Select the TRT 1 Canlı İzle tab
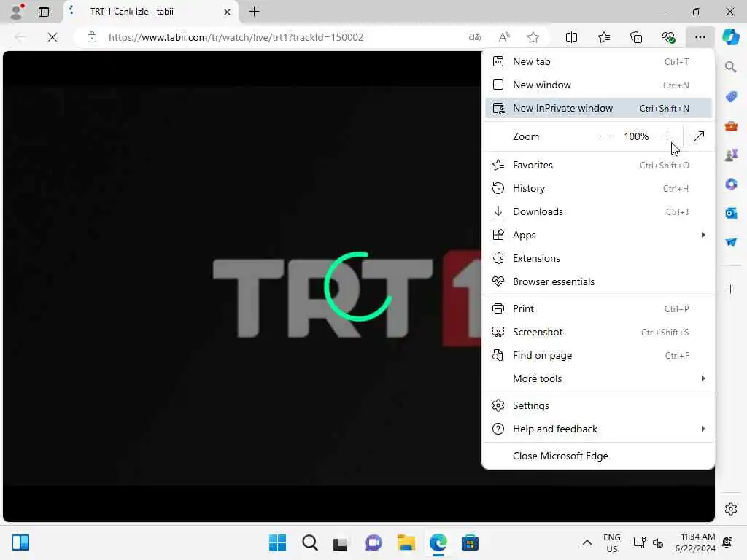Screen dimensions: 747x560 150,12
